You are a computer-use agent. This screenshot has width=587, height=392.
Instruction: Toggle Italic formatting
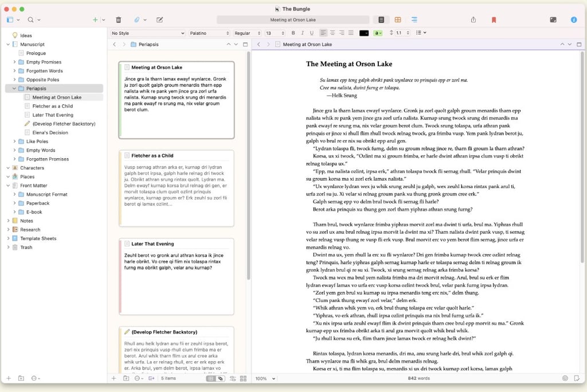click(303, 33)
